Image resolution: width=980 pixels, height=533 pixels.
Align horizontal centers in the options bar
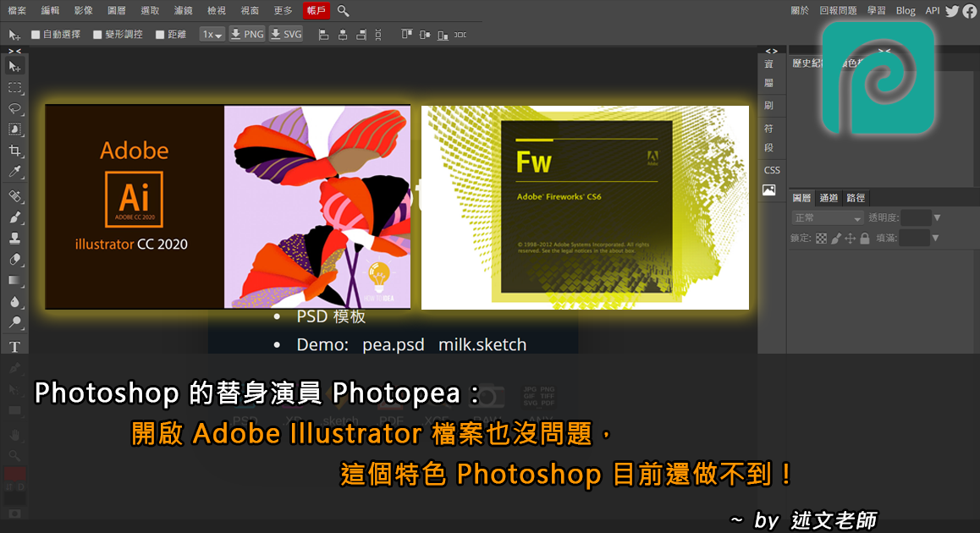342,35
